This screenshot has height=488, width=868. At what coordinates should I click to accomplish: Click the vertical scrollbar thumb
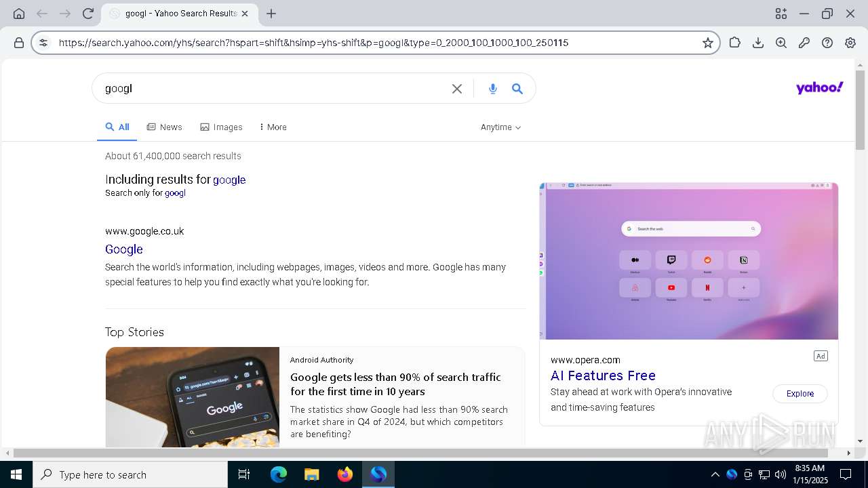pos(860,110)
